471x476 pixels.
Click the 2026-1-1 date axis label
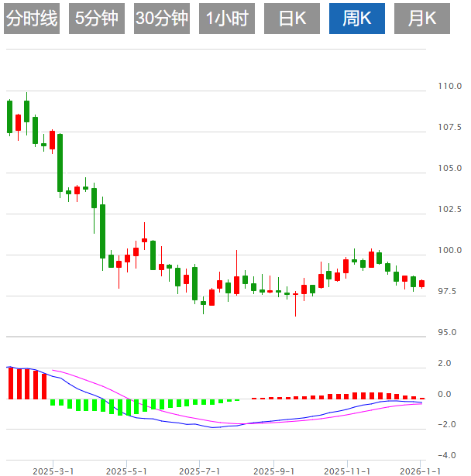pyautogui.click(x=420, y=470)
